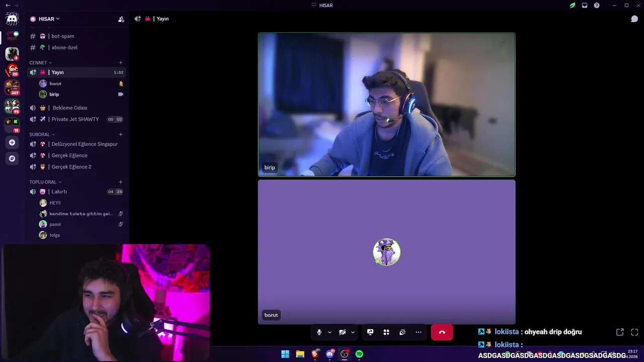
Task: Open OBS Studio from the taskbar
Action: 345,354
